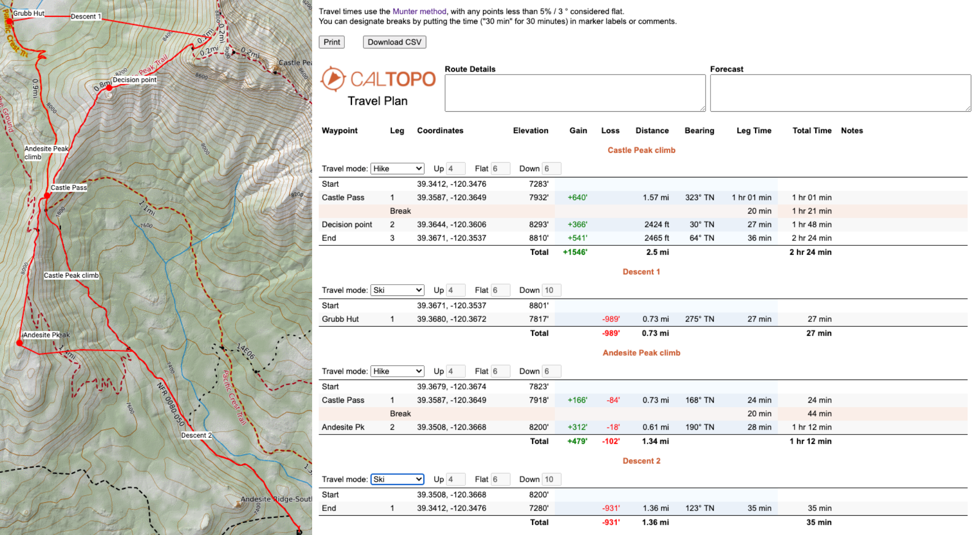
Task: Open the Castle Peak climb travel mode dropdown
Action: click(x=397, y=168)
